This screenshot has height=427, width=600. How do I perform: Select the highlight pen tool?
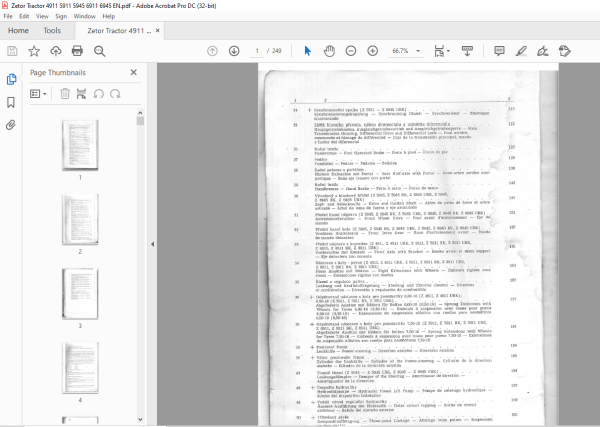click(521, 51)
